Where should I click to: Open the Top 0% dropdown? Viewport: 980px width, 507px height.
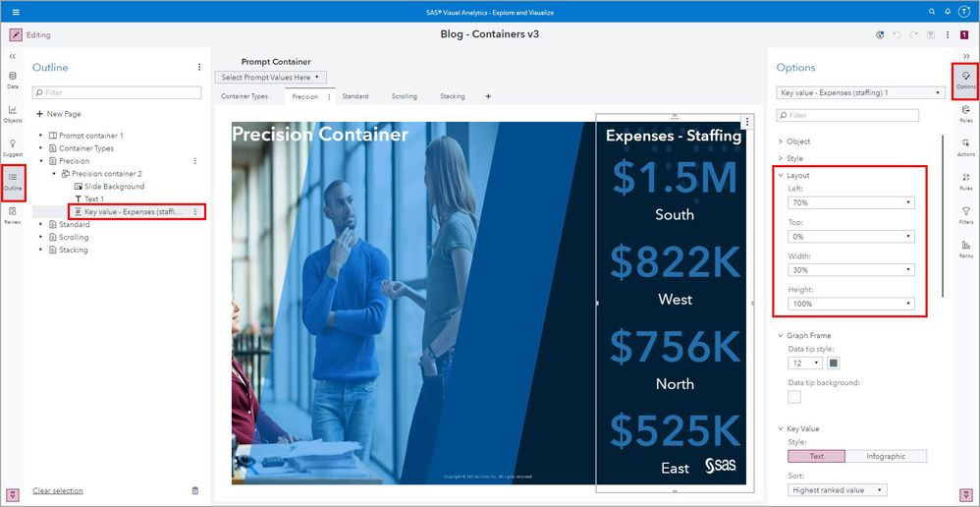tap(851, 237)
